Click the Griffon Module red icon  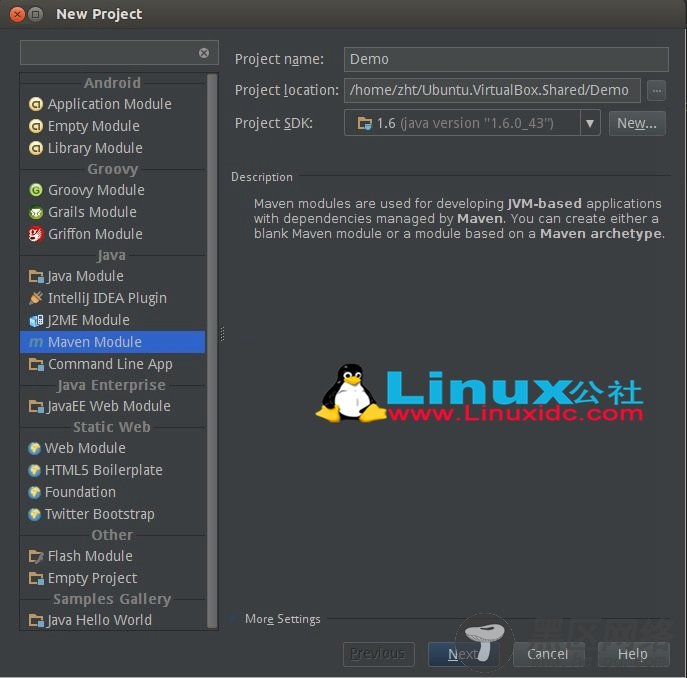click(35, 234)
